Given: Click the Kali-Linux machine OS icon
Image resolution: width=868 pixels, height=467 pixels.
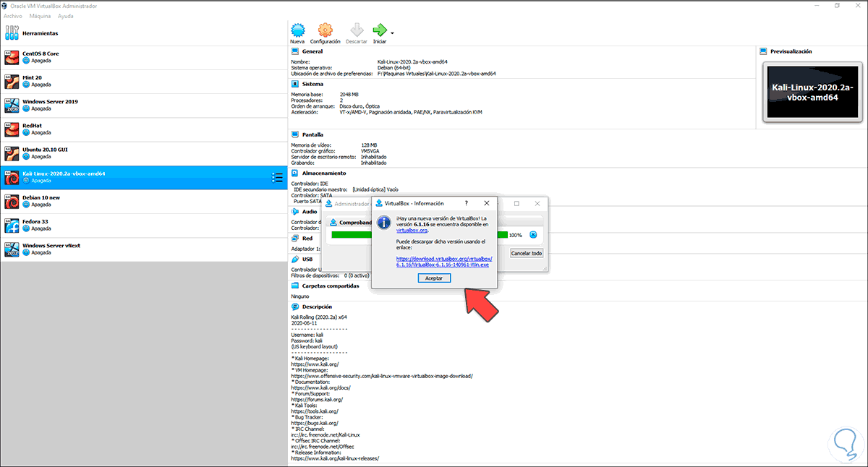Looking at the screenshot, I should 11,177.
